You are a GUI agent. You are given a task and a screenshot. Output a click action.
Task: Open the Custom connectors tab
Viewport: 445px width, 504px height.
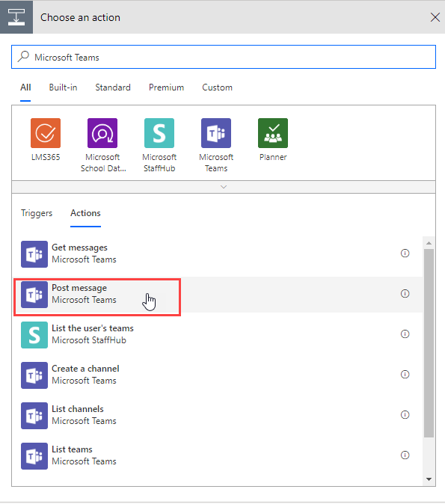(217, 87)
